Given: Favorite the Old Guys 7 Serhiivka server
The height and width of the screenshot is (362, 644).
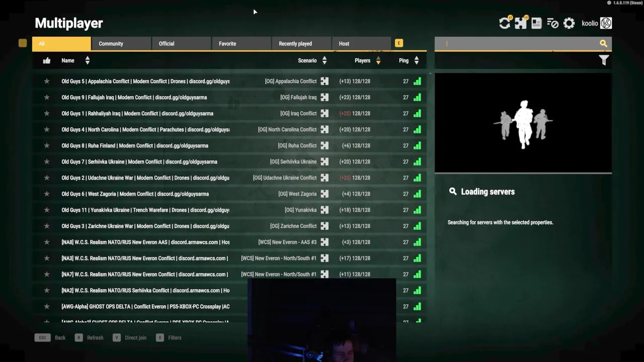Looking at the screenshot, I should [x=47, y=161].
